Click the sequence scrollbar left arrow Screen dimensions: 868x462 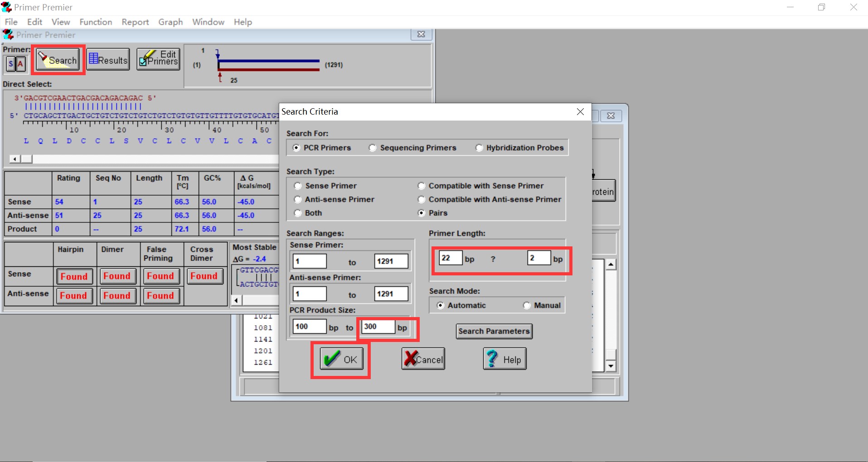(x=15, y=159)
